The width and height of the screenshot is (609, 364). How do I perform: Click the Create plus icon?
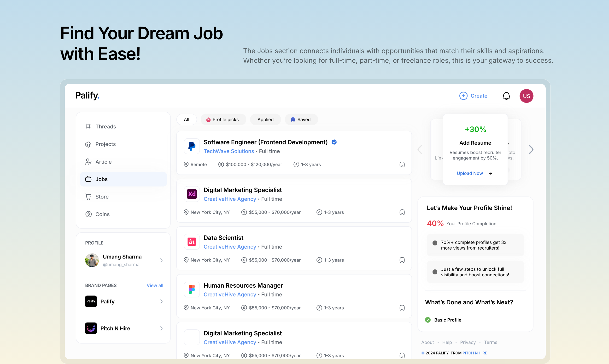click(x=463, y=96)
